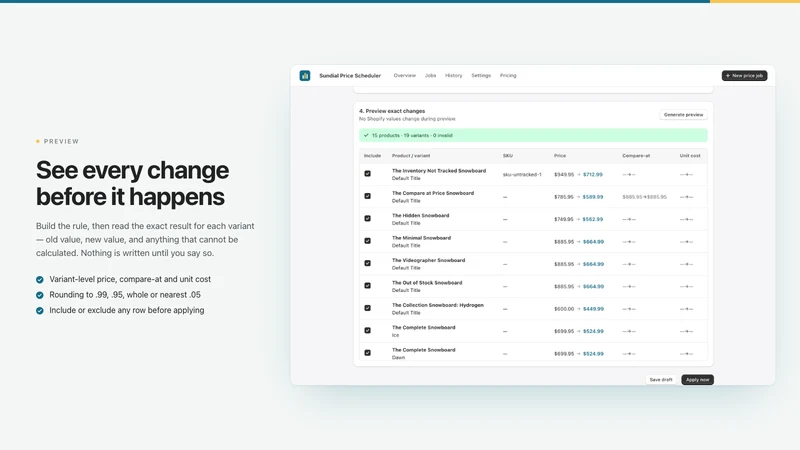
Task: Click the $712.99 new price
Action: [x=593, y=174]
